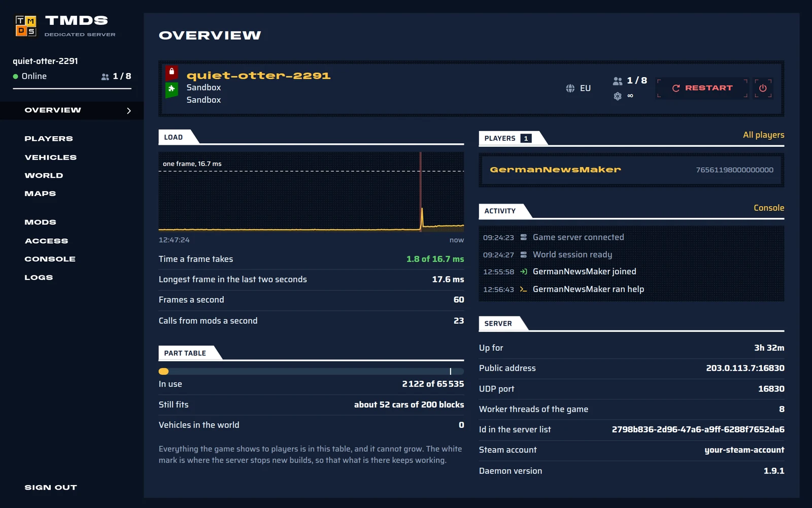The height and width of the screenshot is (508, 812).
Task: Click the server list id 2798b836 value
Action: click(698, 430)
